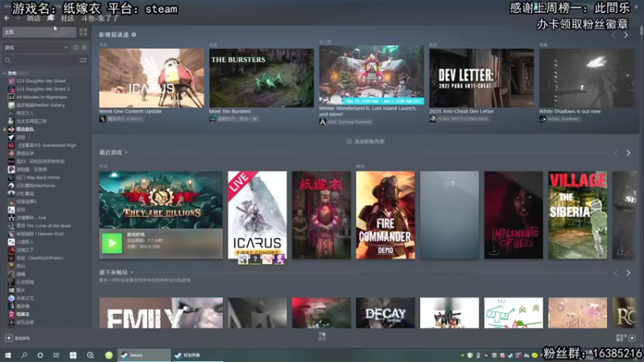This screenshot has height=362, width=644.
Task: Open the Decay game tile in play next
Action: 386,313
